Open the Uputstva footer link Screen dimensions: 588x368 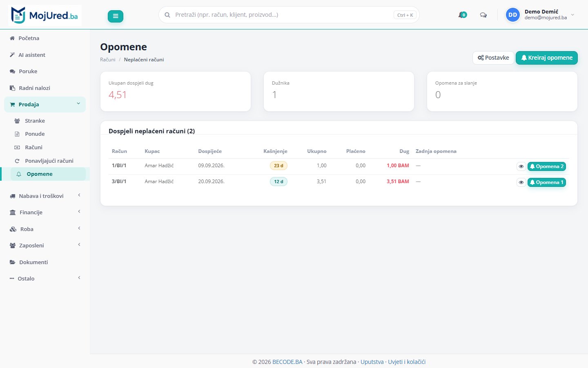pyautogui.click(x=372, y=362)
